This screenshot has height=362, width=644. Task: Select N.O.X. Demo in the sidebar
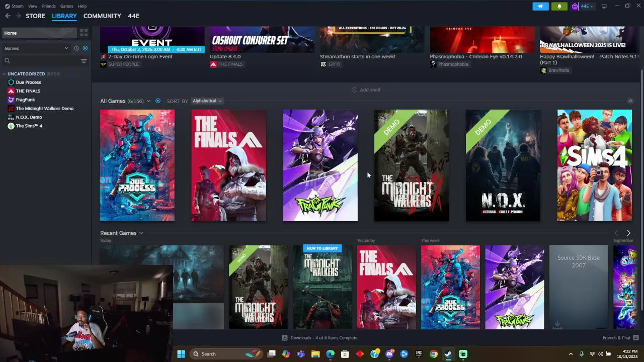[29, 117]
